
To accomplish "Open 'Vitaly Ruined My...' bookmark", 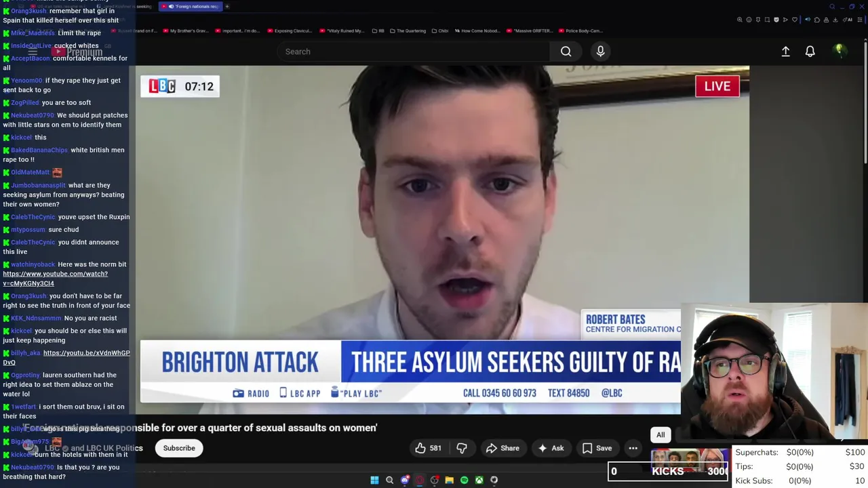I will [342, 30].
